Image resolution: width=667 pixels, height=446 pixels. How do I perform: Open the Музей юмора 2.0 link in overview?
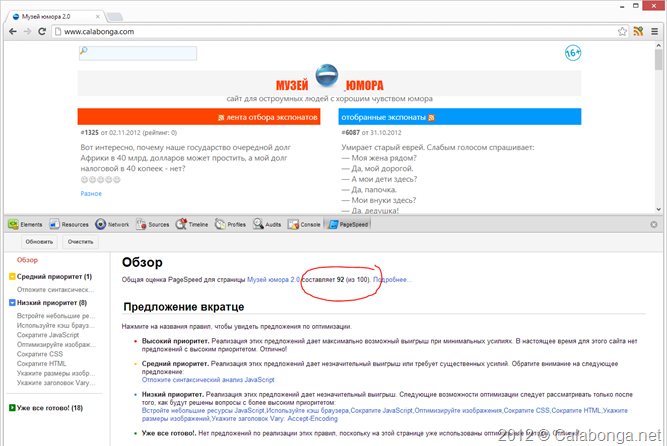tap(274, 280)
